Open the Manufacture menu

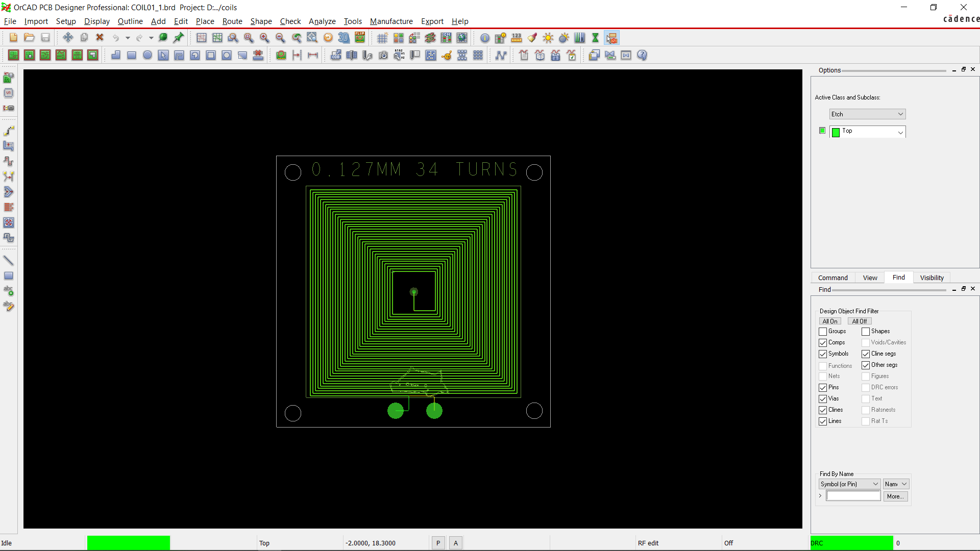[391, 21]
